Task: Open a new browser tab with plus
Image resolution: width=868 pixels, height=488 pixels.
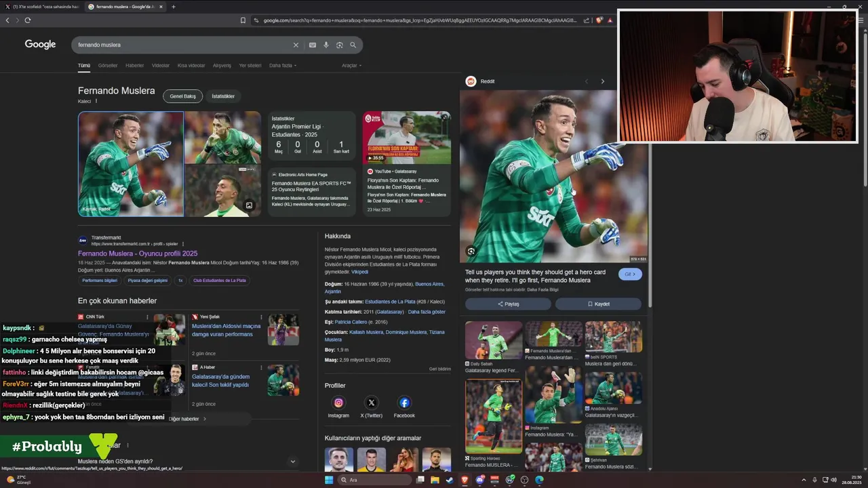Action: [x=173, y=7]
